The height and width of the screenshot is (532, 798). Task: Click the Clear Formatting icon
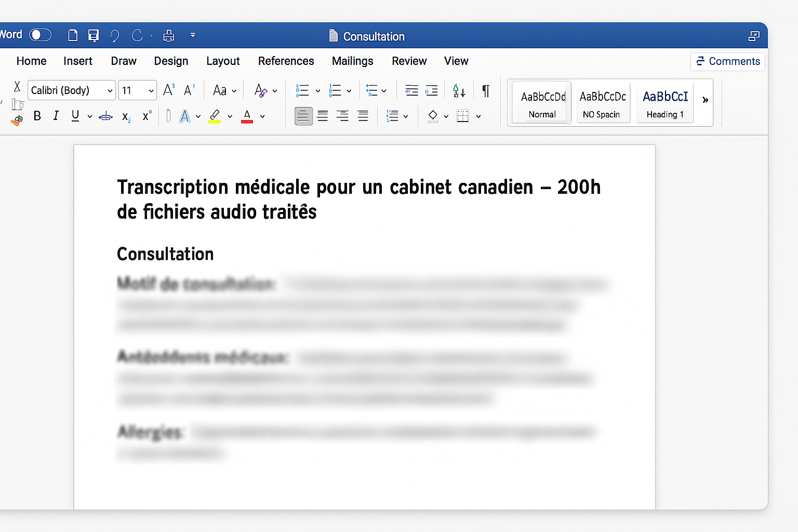[x=261, y=90]
